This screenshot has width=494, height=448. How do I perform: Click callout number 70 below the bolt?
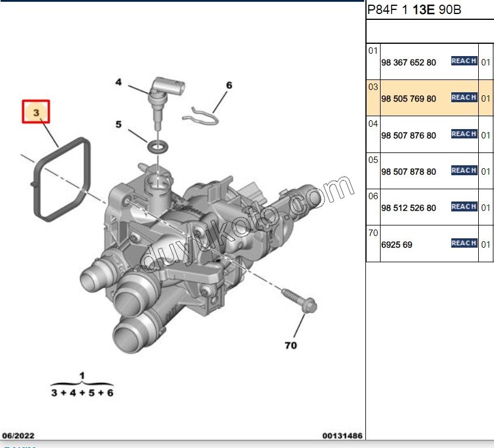tap(291, 345)
